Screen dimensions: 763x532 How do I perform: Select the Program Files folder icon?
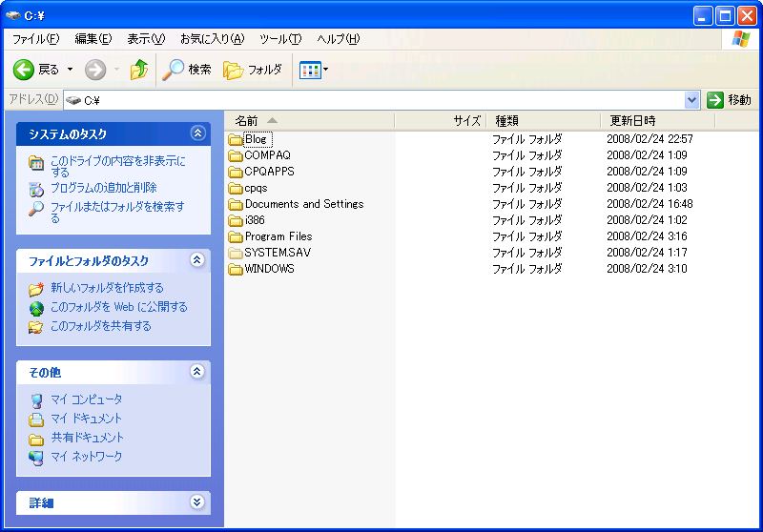[236, 236]
